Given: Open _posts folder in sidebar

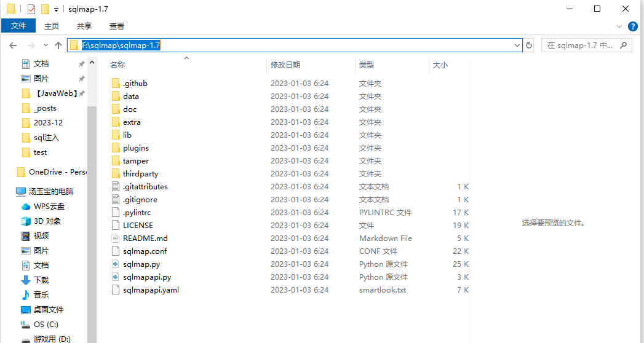Looking at the screenshot, I should click(45, 108).
